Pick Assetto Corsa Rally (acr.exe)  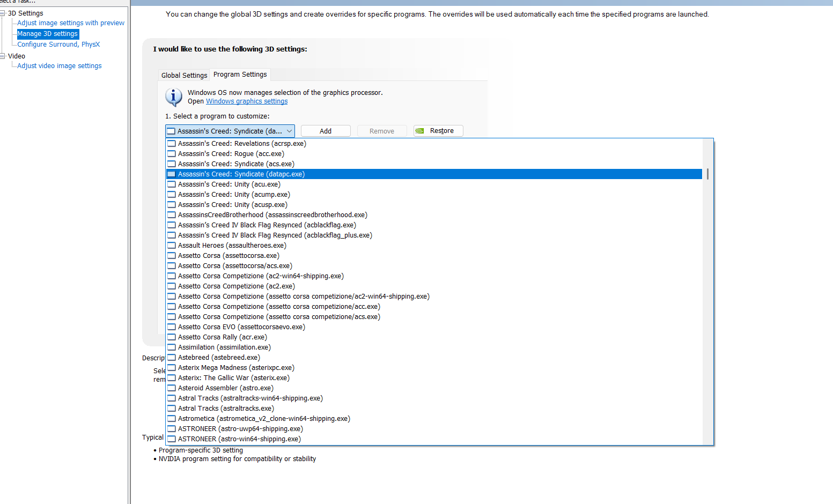pyautogui.click(x=434, y=337)
